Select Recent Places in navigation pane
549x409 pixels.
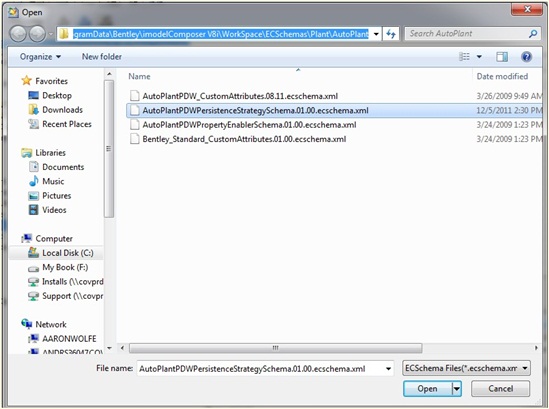click(67, 124)
